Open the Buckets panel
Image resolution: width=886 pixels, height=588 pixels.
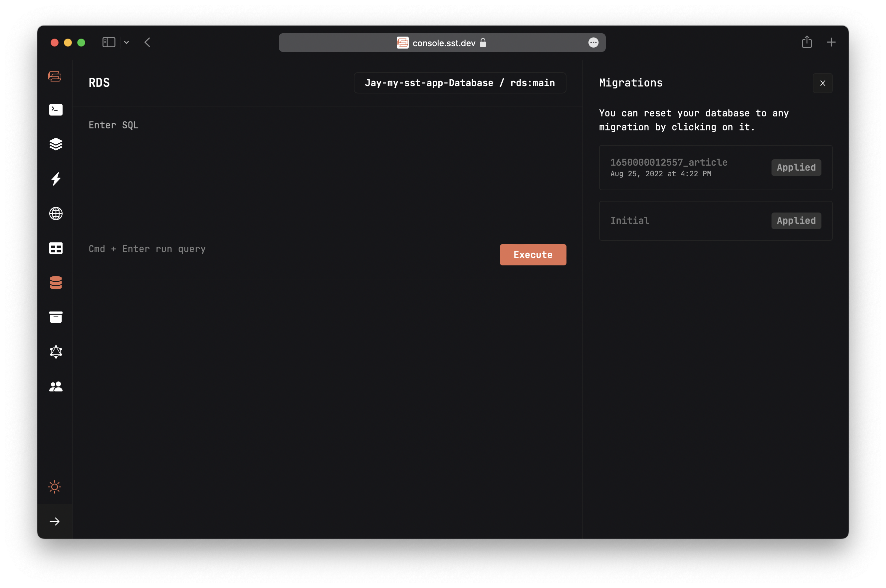click(55, 317)
